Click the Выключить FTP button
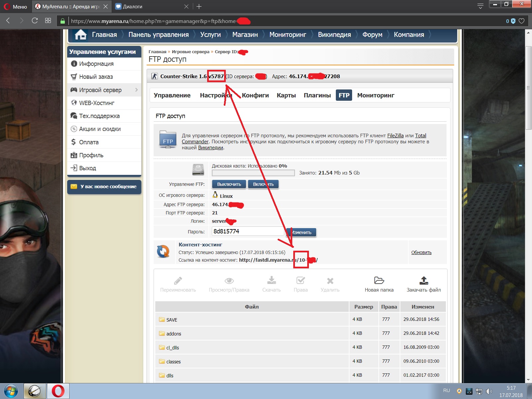 (229, 184)
